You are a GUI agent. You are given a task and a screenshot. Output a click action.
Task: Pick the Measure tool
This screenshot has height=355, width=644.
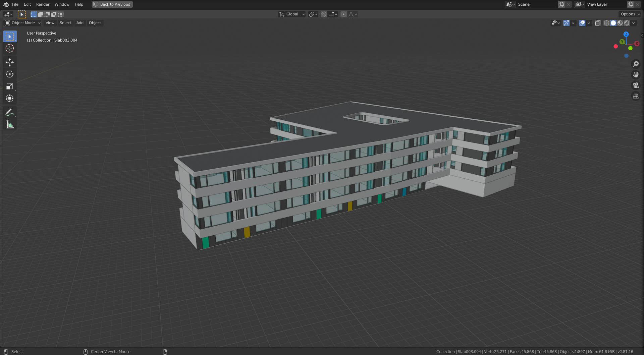tap(10, 125)
